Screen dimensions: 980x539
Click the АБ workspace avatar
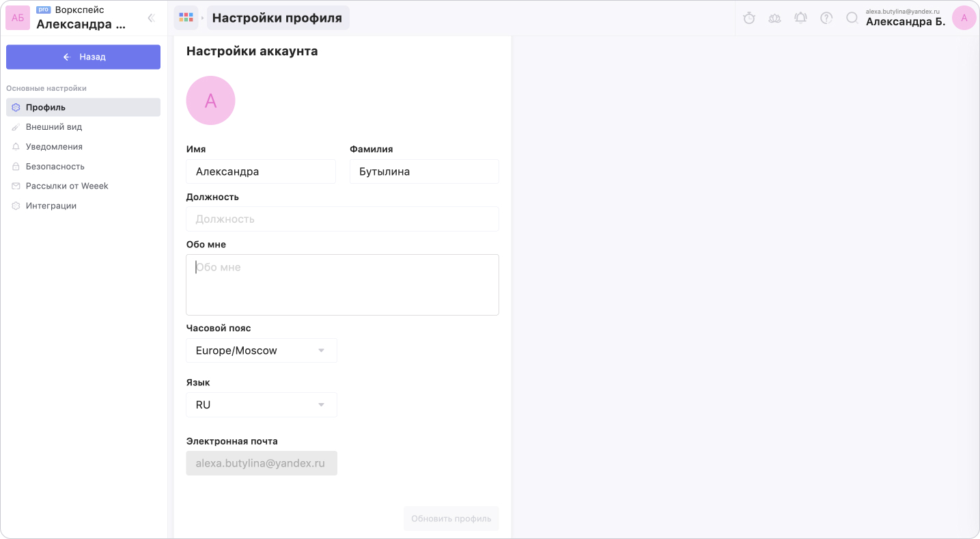point(18,18)
